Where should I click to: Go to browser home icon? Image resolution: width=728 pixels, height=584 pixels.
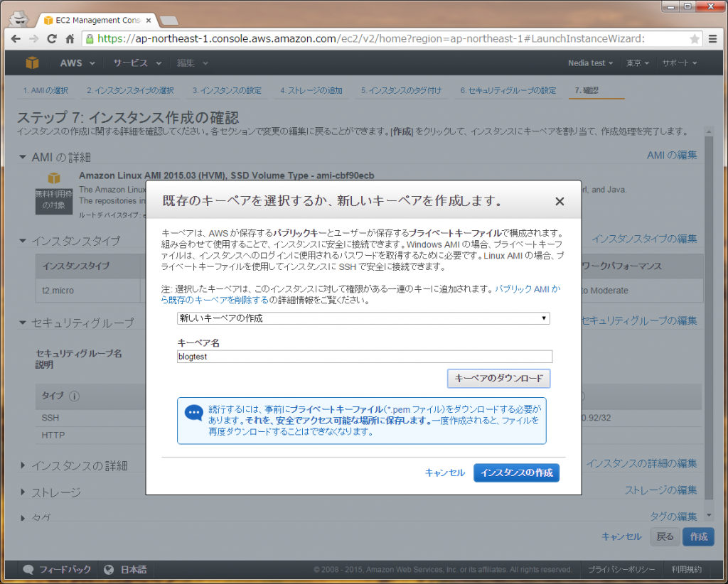click(70, 39)
